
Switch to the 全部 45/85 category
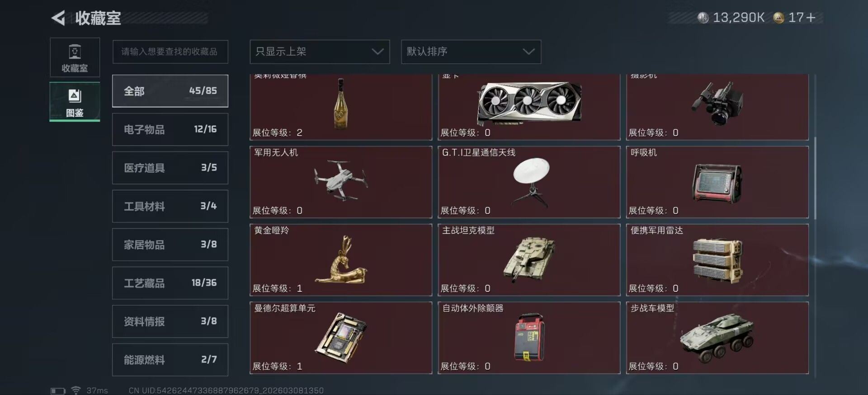[x=170, y=91]
